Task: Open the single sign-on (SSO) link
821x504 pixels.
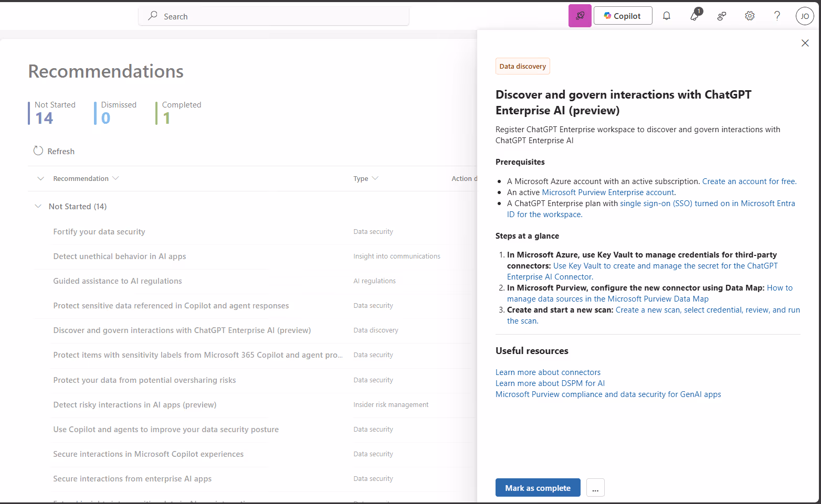Action: point(651,209)
